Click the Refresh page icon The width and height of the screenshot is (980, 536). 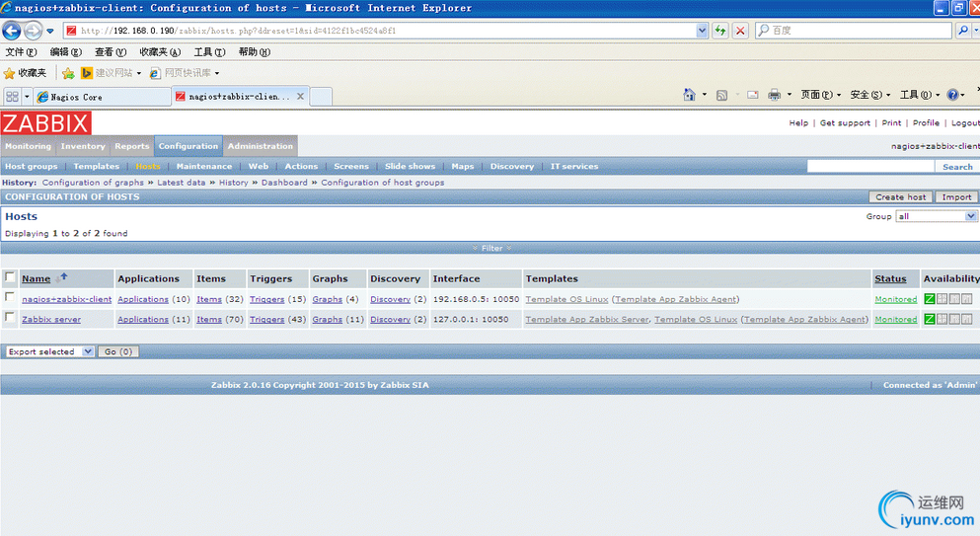[720, 30]
